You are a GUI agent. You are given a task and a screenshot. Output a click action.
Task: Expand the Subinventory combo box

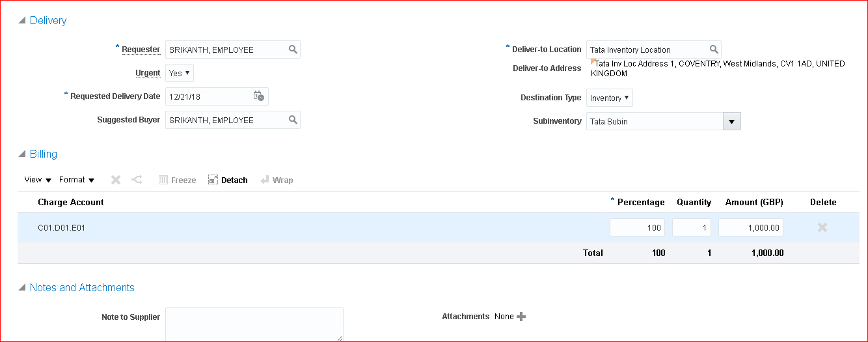(x=731, y=121)
